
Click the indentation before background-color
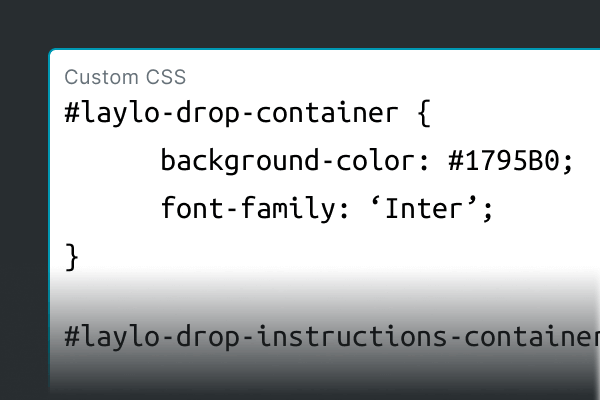coord(110,161)
